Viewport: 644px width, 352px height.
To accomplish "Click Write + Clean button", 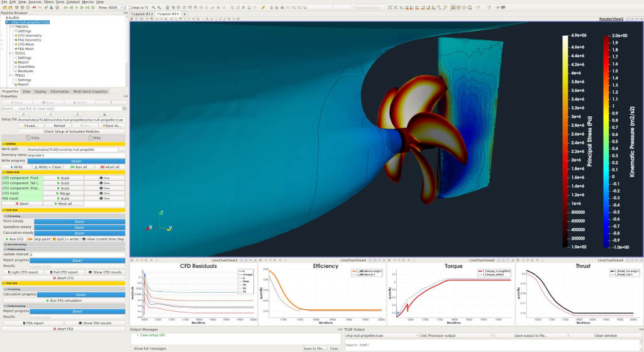I will click(48, 167).
